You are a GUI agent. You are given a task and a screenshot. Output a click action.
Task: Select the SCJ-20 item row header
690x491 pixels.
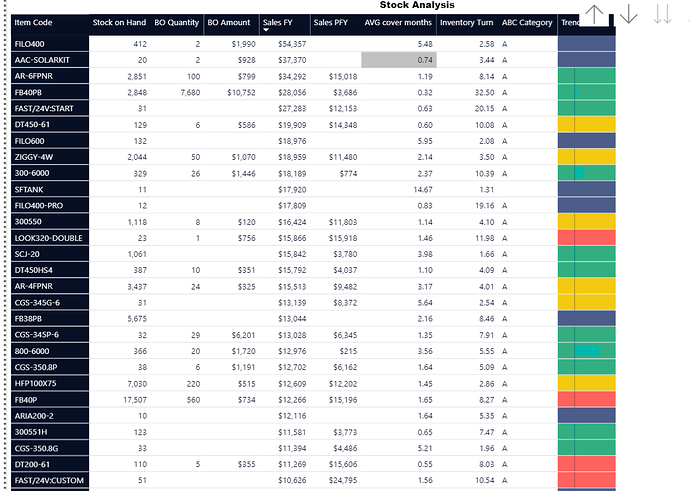point(50,254)
